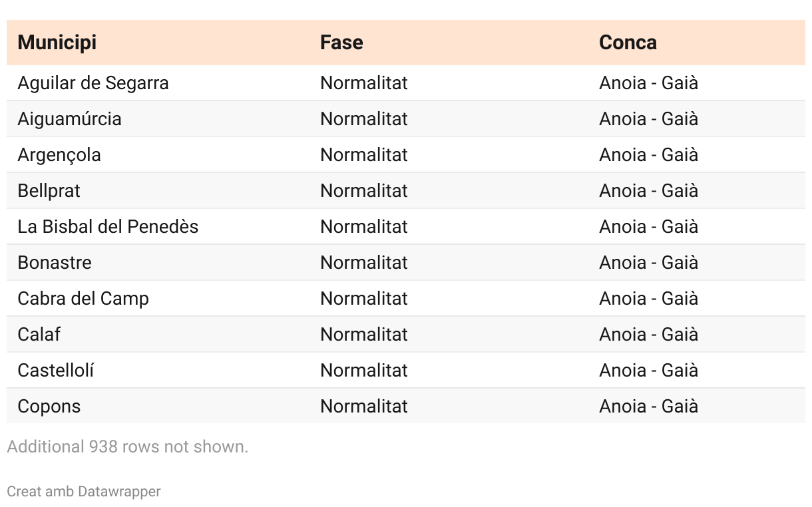Select the Aiguamúrcia municipality cell

coord(70,119)
